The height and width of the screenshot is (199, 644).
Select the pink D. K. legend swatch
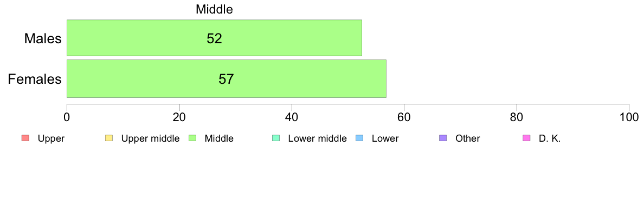526,138
